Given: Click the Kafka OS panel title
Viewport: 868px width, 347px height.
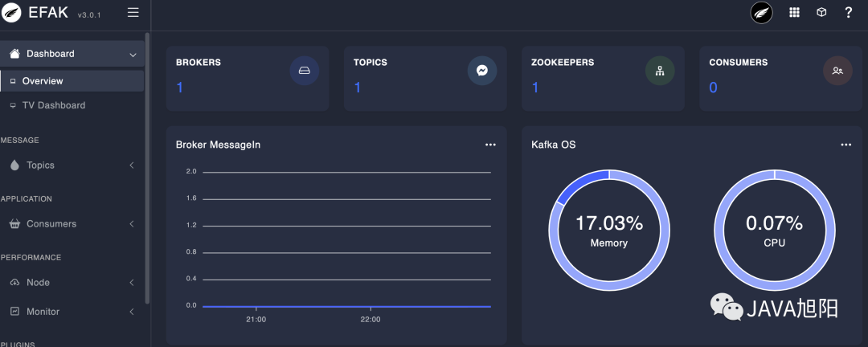Looking at the screenshot, I should click(554, 145).
